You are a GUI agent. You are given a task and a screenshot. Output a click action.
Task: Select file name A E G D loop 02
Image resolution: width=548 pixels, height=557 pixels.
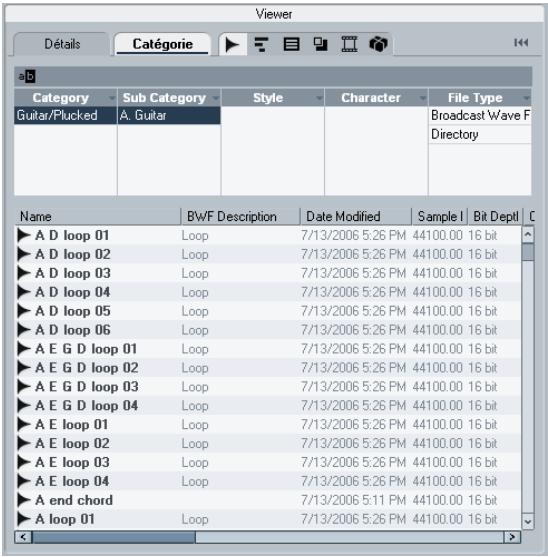coord(87,368)
